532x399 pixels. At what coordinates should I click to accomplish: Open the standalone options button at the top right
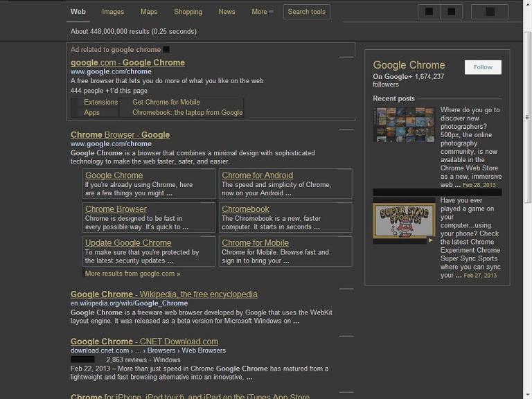click(490, 12)
